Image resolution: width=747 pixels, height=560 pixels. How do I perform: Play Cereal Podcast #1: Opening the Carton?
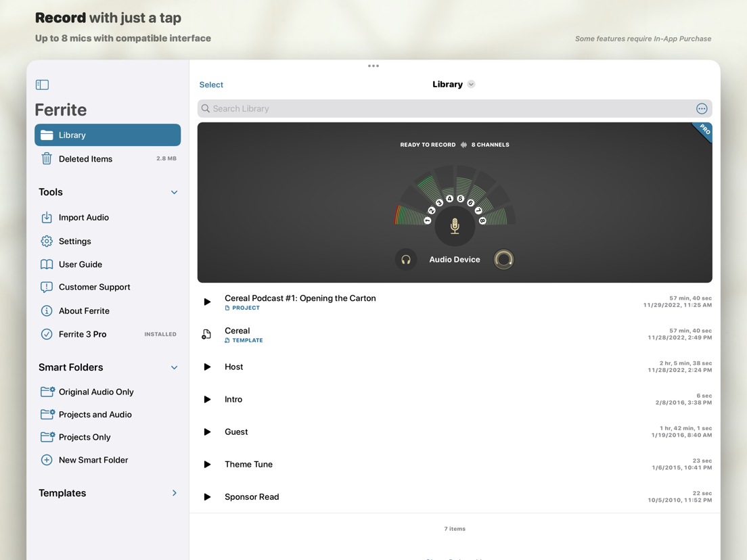click(207, 302)
